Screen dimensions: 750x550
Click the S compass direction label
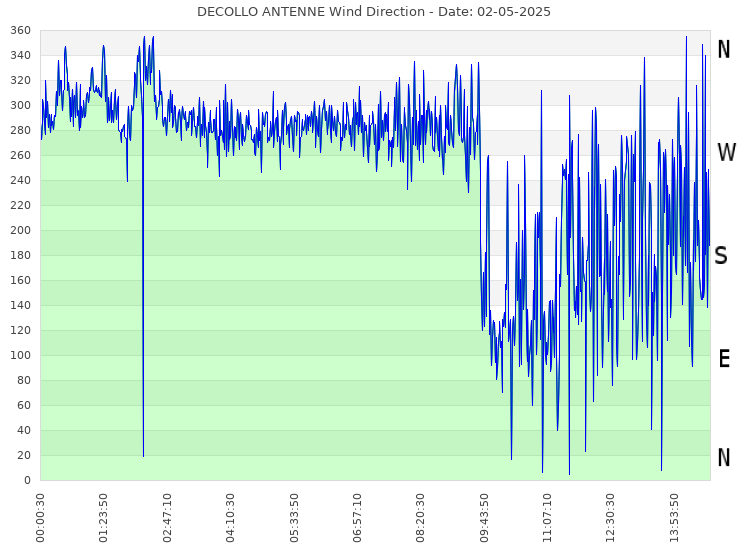click(x=721, y=255)
